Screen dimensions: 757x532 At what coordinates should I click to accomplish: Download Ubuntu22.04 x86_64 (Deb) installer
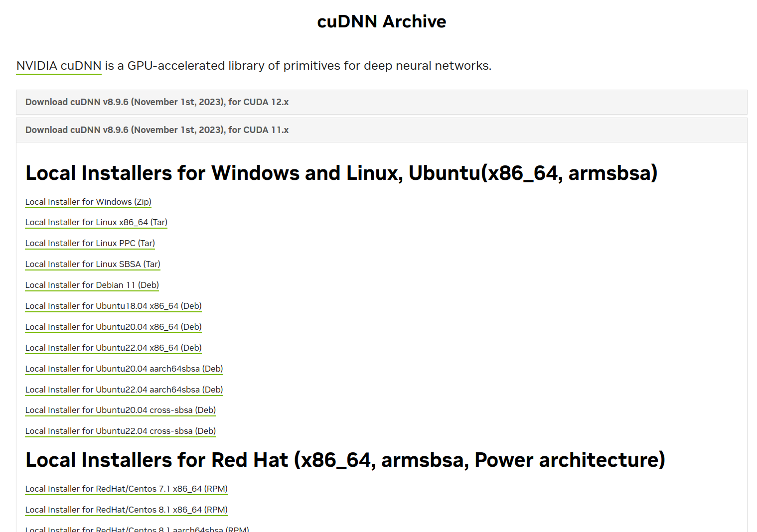tap(114, 348)
